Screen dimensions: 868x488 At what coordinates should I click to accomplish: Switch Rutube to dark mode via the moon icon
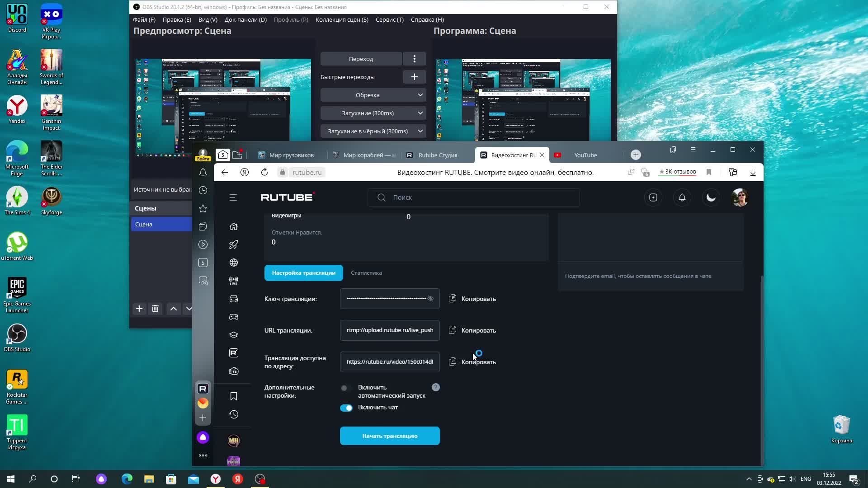tap(711, 197)
